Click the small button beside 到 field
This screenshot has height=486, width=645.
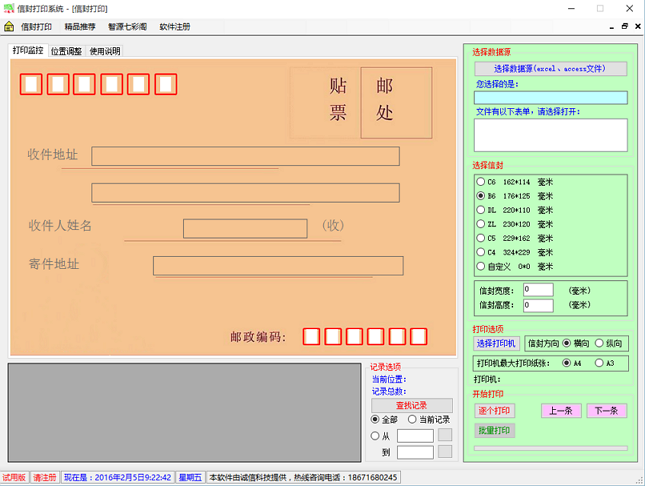(x=445, y=451)
